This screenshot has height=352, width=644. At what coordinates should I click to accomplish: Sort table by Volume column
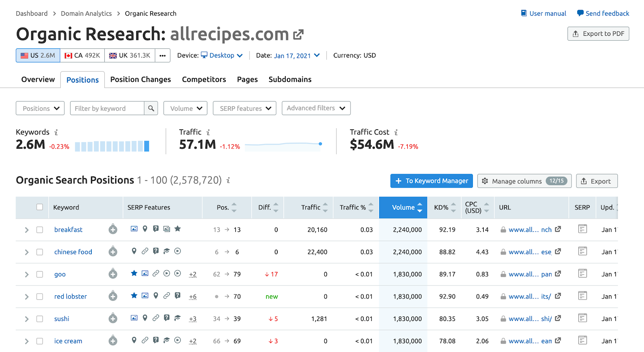coord(403,207)
